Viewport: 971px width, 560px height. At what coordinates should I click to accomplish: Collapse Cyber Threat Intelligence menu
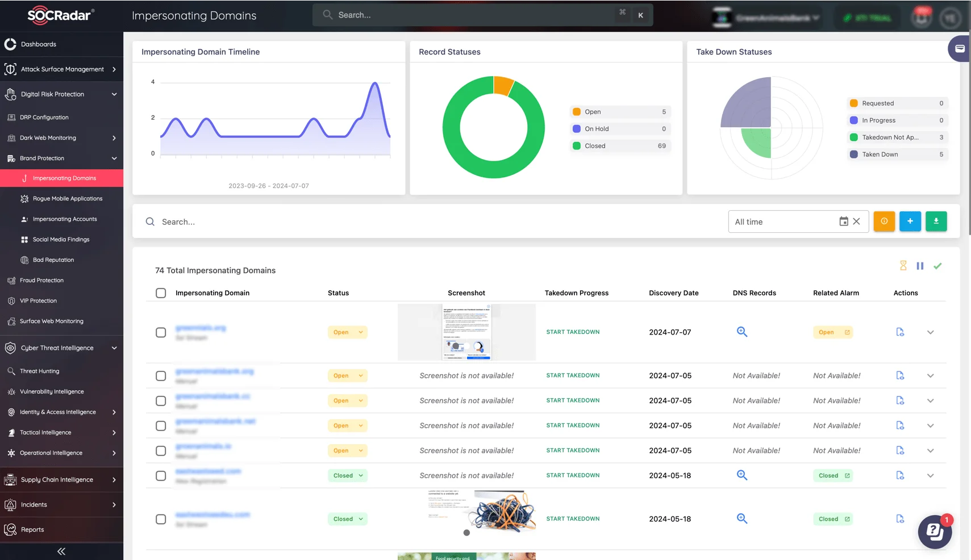(61, 348)
